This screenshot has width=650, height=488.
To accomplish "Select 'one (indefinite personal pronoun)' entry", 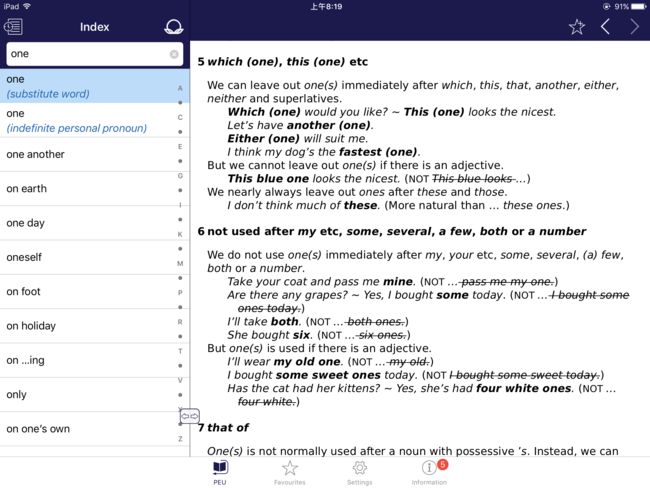I will click(95, 120).
